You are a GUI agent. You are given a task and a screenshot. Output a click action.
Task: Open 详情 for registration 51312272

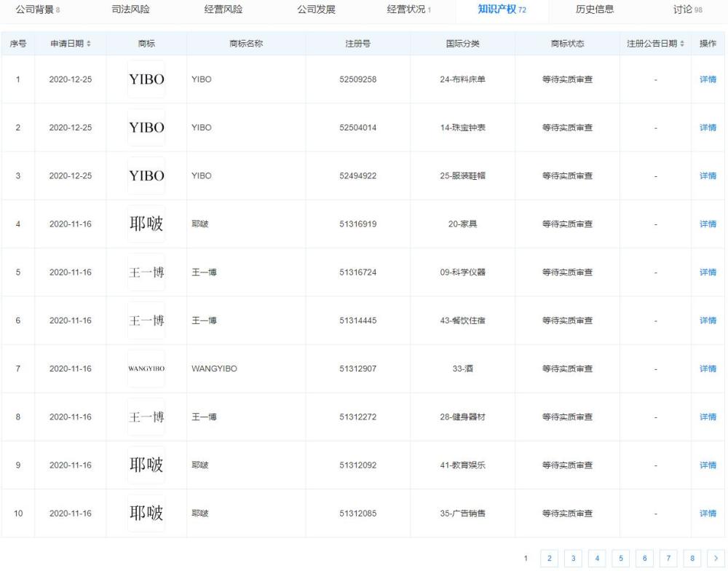click(708, 417)
